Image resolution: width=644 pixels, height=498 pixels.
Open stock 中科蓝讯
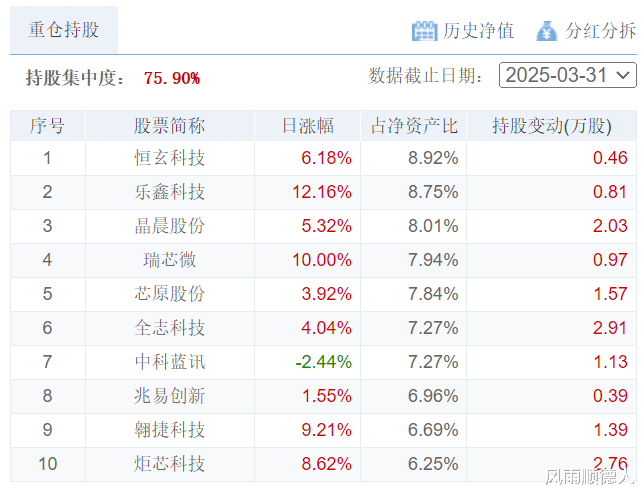[170, 362]
